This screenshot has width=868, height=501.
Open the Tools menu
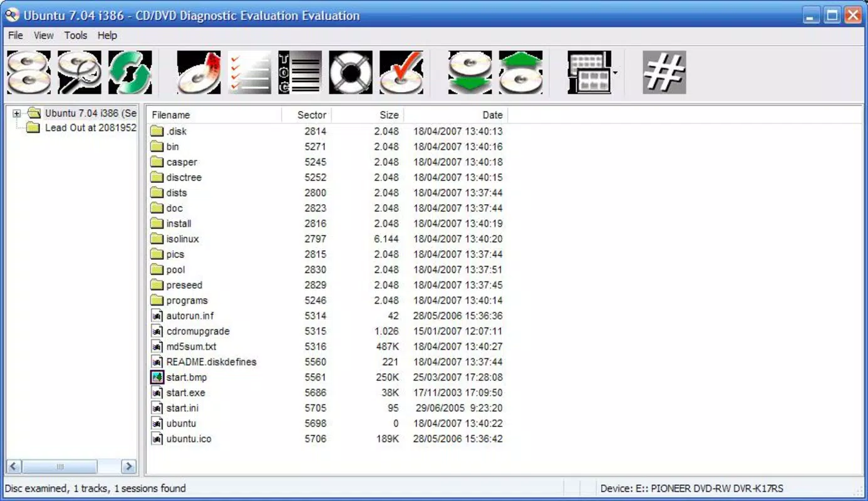(76, 36)
